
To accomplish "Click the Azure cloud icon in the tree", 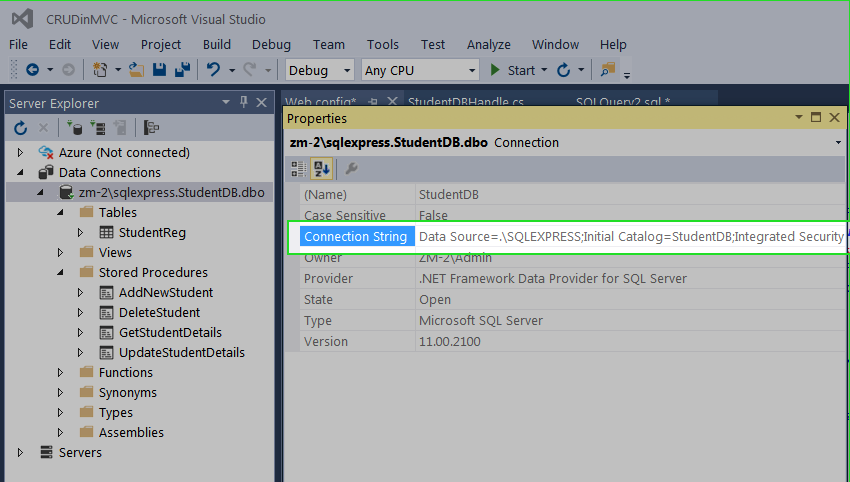I will [46, 152].
